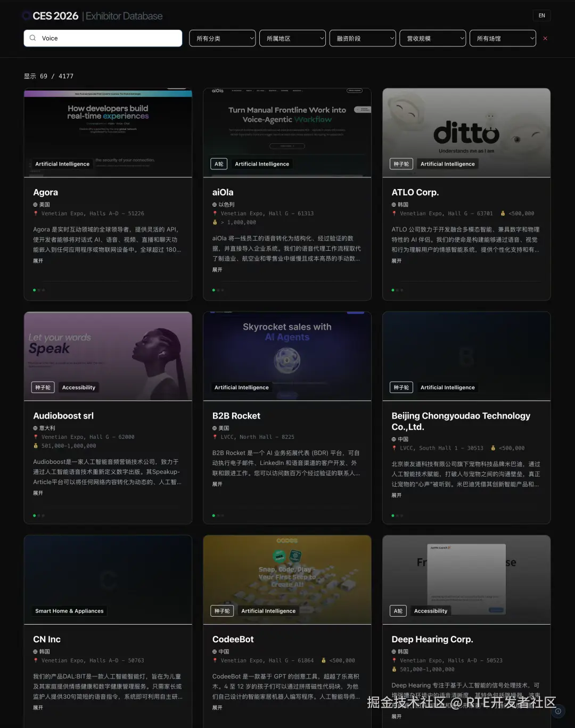The image size is (575, 728).
Task: Open the Deep Hearing Corp. exhibitor name
Action: tap(432, 639)
